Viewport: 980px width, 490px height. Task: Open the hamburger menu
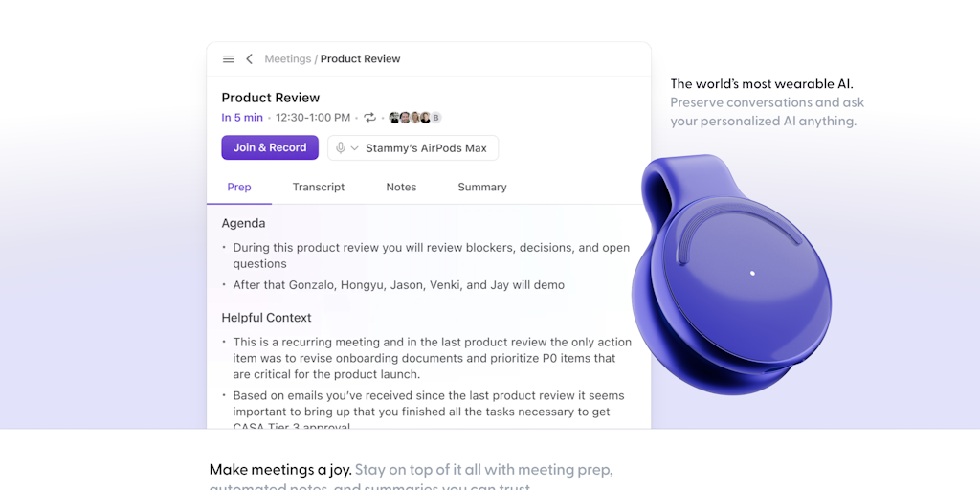coord(229,59)
